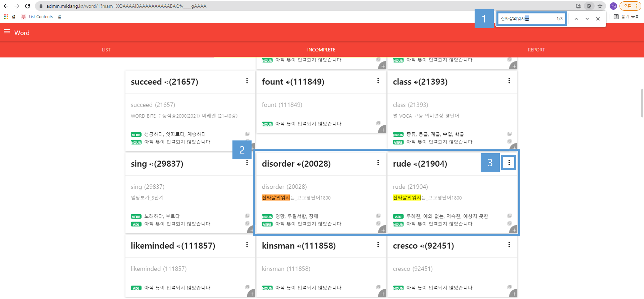The width and height of the screenshot is (644, 299).
Task: Play pronunciation audio for kinsman
Action: coord(299,246)
